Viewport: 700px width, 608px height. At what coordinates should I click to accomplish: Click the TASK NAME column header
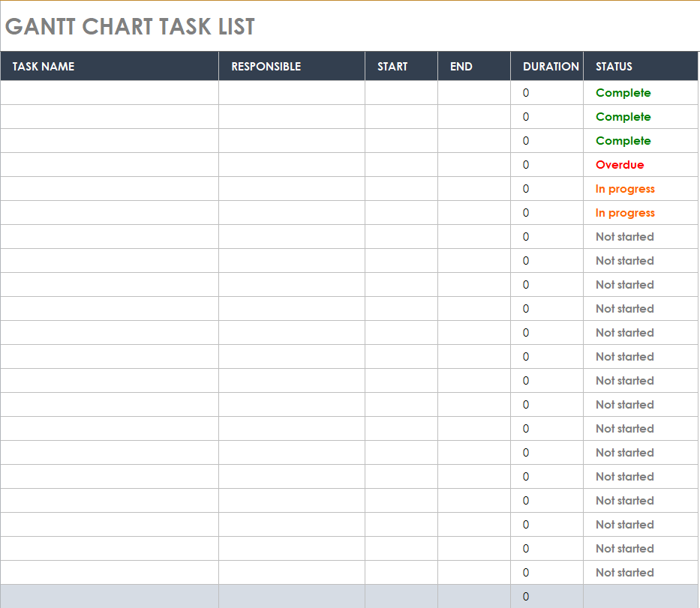tap(110, 66)
